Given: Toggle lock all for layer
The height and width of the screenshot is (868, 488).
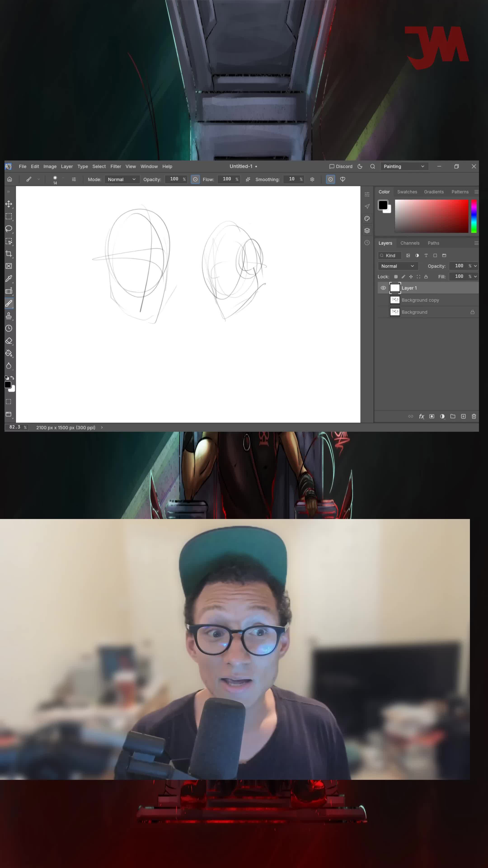Looking at the screenshot, I should click(426, 277).
